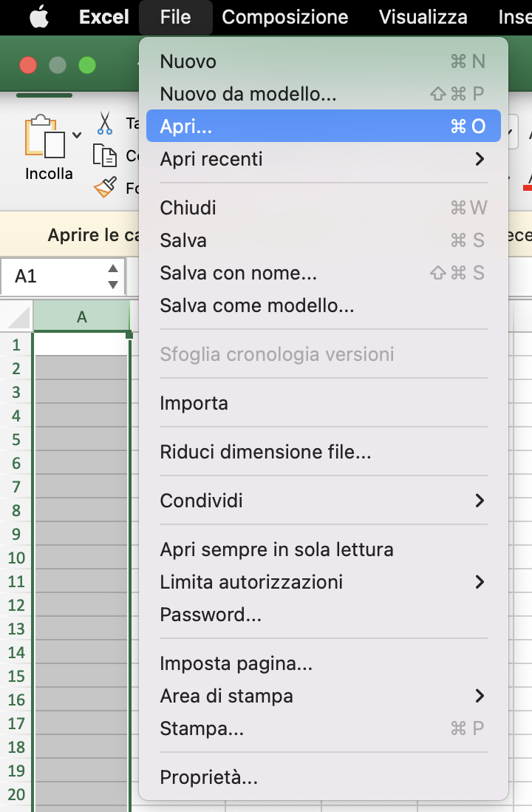Choose Chiudi to close the workbook
Screen dimensions: 532x812
(324, 208)
